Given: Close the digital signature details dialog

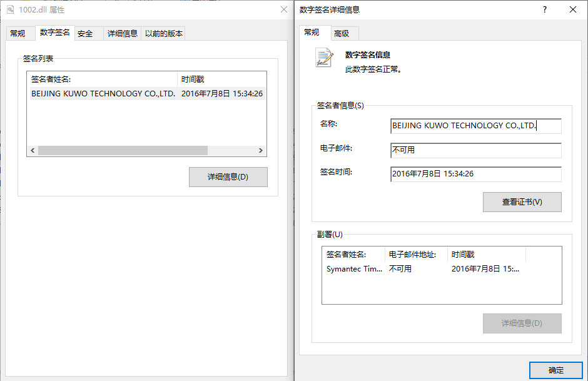Looking at the screenshot, I should (573, 9).
